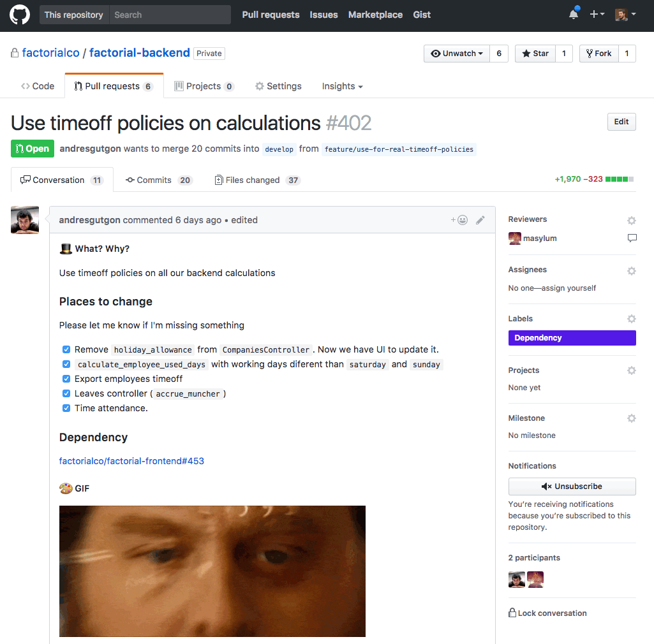Click the private repository lock icon
This screenshot has width=654, height=644.
click(15, 53)
